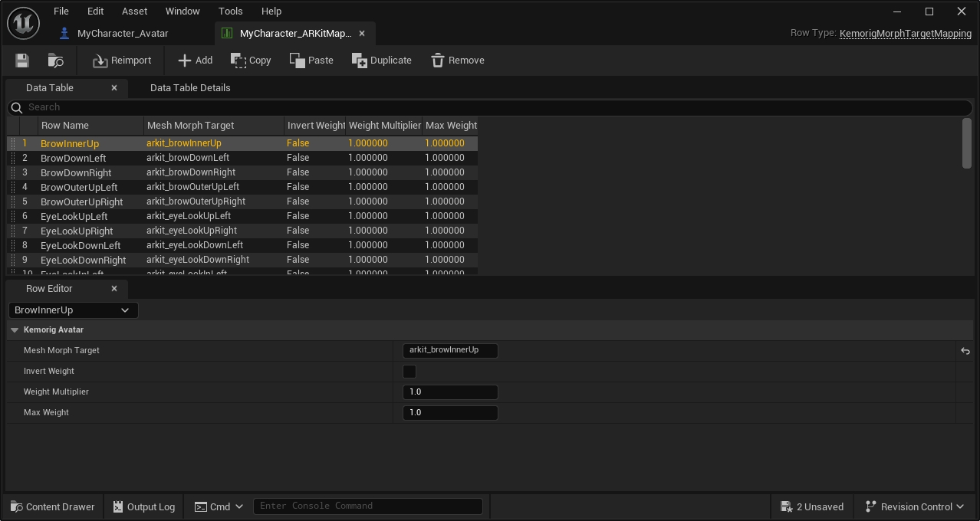Screen dimensions: 980x521
Task: Open the Tools menu
Action: 230,11
